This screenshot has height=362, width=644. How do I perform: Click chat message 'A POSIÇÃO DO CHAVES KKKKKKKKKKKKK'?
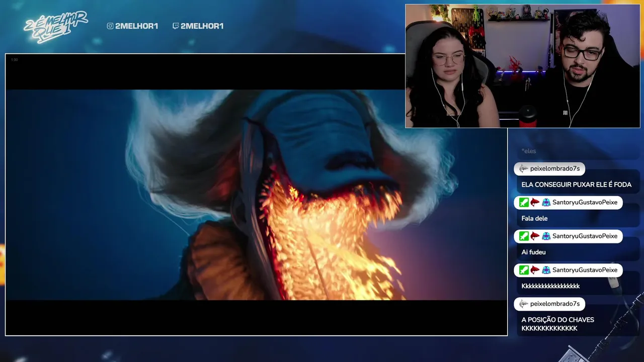[558, 324]
